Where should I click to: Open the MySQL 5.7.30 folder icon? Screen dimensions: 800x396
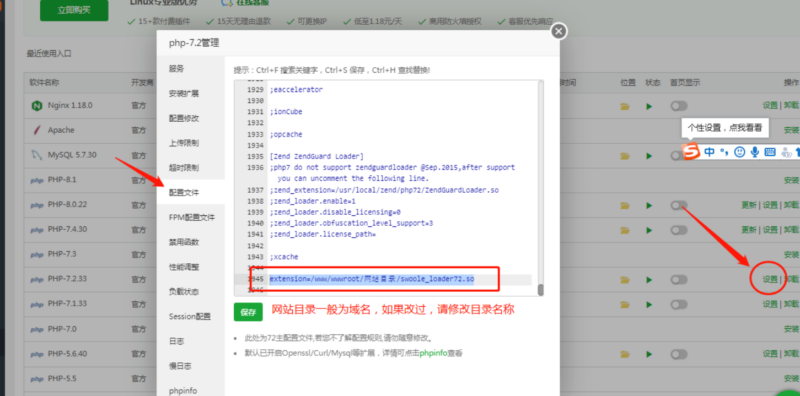point(624,156)
